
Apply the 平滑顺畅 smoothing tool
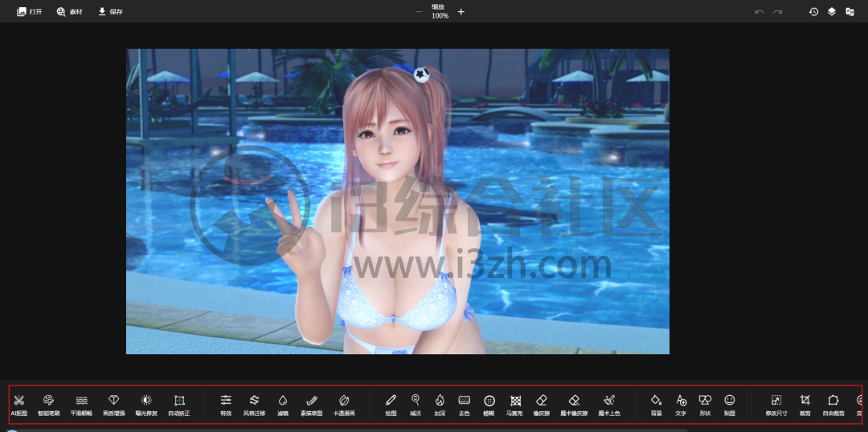[x=81, y=405]
